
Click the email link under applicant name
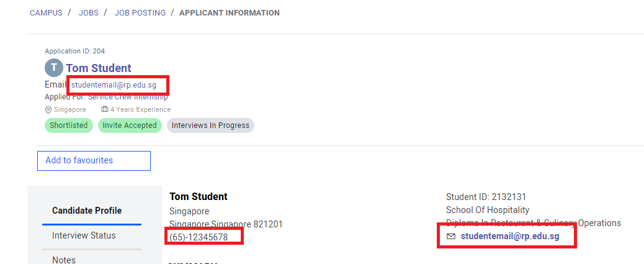tap(114, 85)
